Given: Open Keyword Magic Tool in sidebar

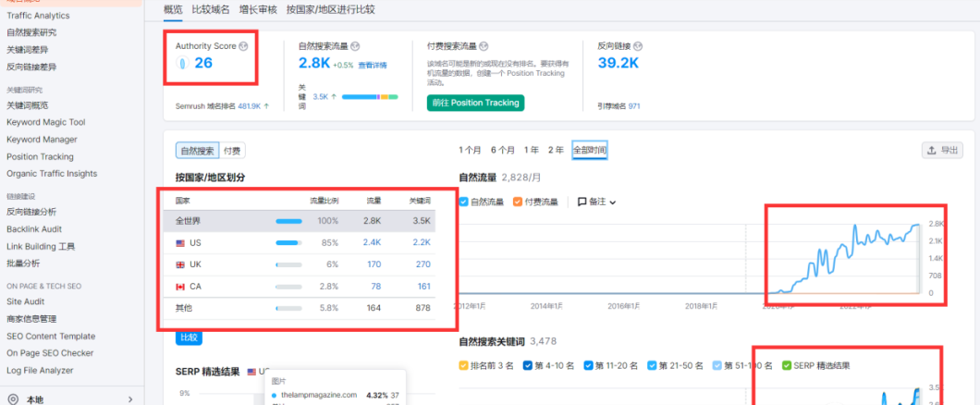Looking at the screenshot, I should pyautogui.click(x=46, y=122).
